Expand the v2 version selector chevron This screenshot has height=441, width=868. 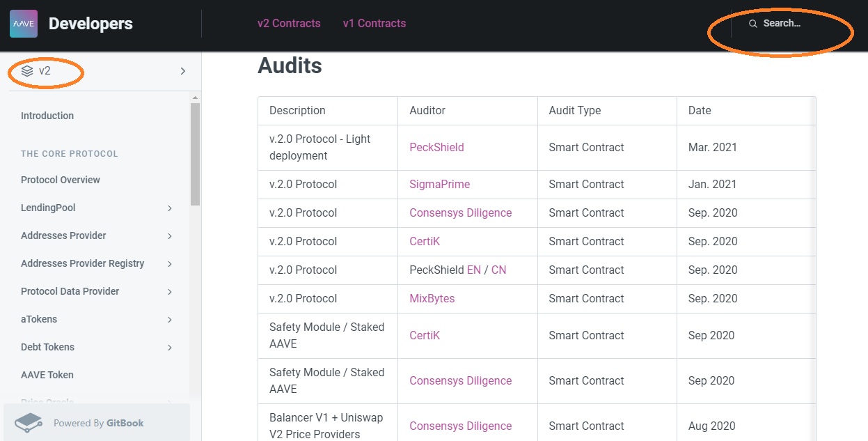[183, 71]
